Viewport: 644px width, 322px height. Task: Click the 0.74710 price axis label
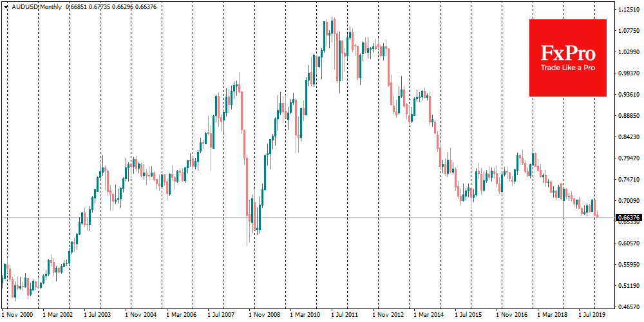(x=628, y=180)
